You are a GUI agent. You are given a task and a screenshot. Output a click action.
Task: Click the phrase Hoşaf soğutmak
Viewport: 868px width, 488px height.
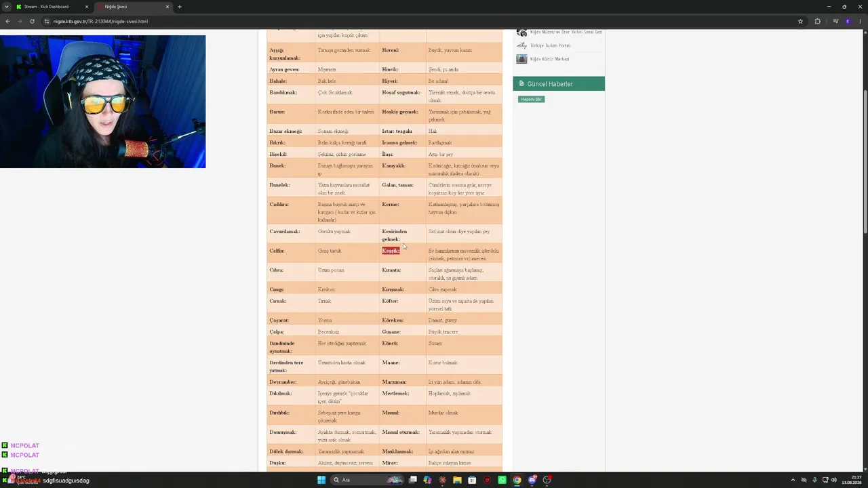click(401, 92)
